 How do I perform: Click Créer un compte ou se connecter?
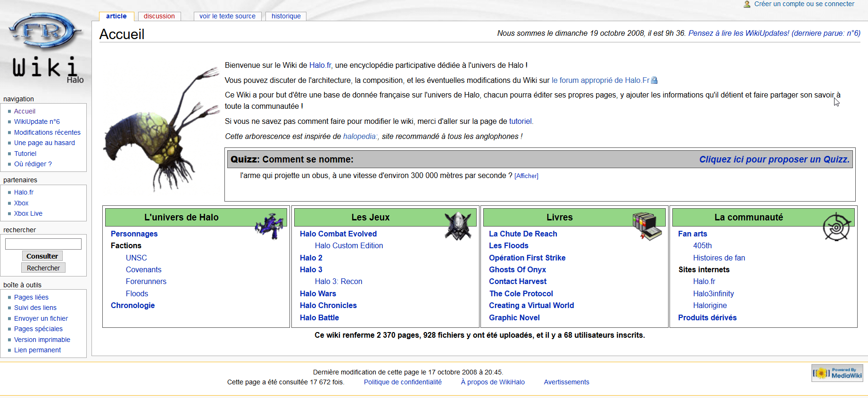pos(804,4)
